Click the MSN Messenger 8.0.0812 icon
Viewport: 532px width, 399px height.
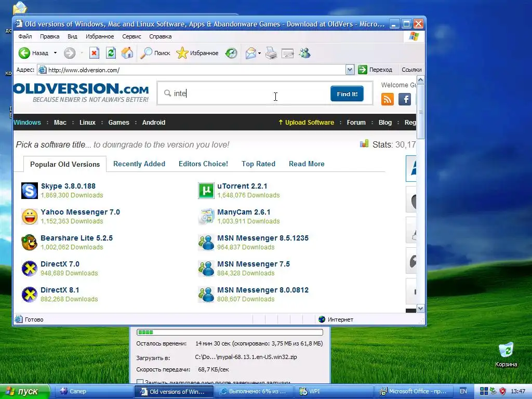click(206, 295)
